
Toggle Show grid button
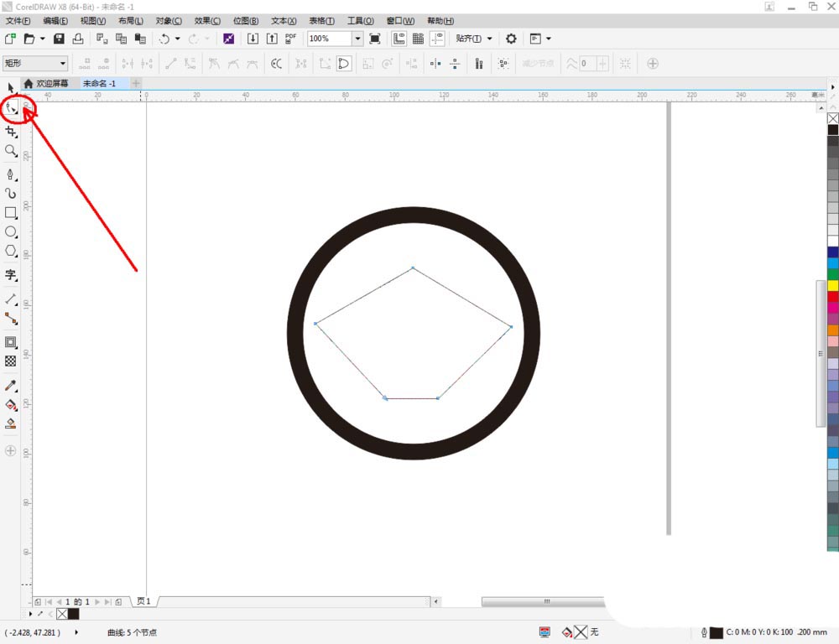point(418,39)
